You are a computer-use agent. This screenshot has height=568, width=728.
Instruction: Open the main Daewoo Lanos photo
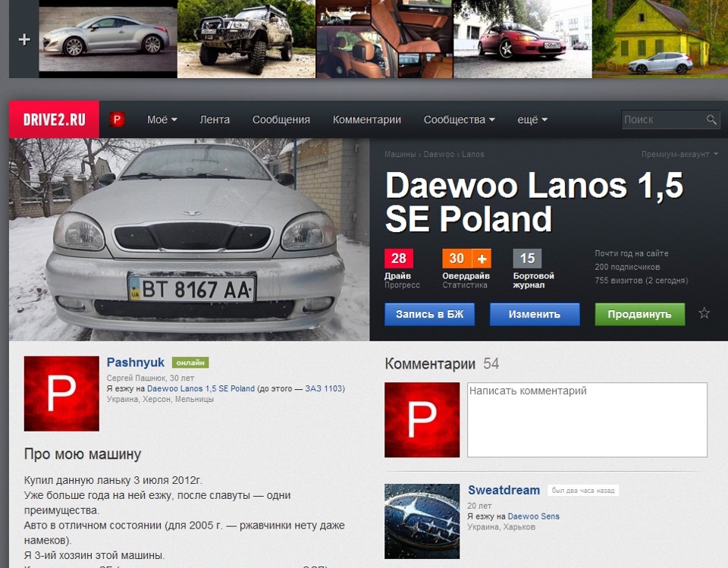[190, 240]
